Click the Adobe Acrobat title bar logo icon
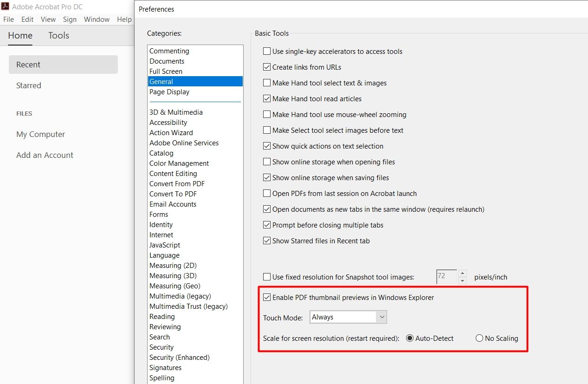588x384 pixels. click(5, 7)
